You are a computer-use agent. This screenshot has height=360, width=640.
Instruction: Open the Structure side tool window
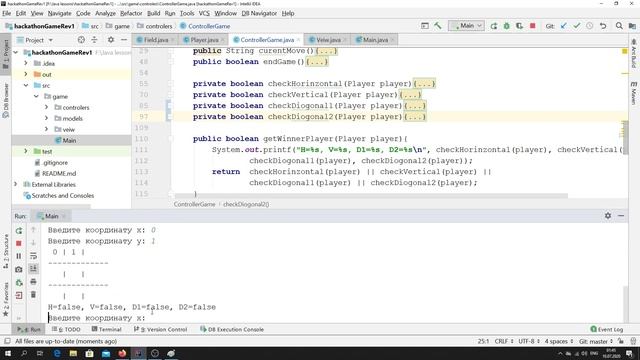[6, 251]
